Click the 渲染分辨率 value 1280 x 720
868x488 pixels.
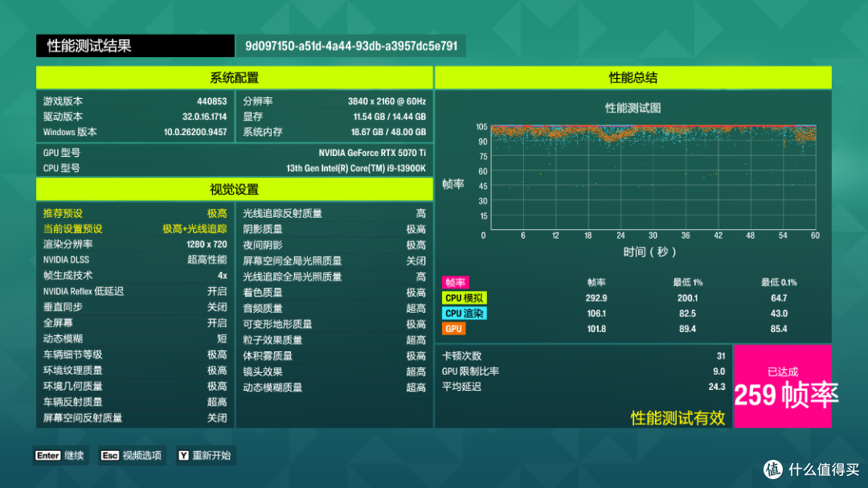pos(207,244)
